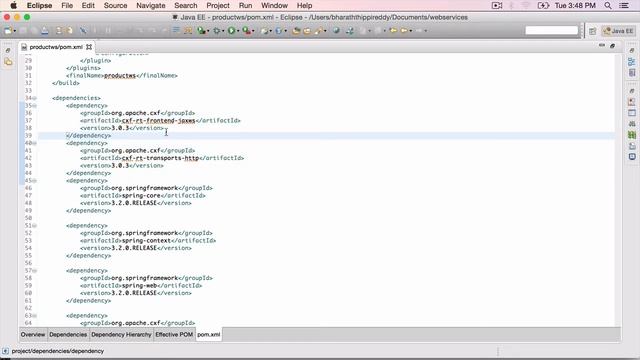Collapse the dependency fold at line 57

[x=35, y=271]
